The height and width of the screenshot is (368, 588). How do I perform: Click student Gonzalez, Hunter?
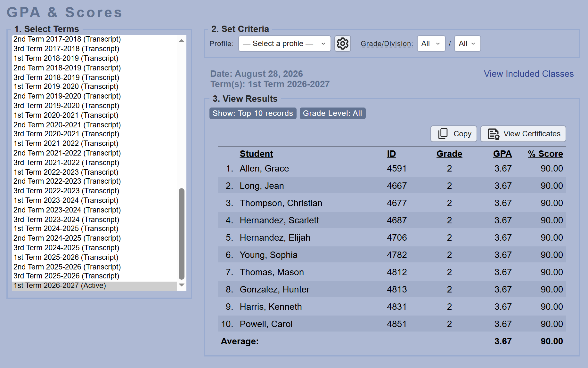274,290
